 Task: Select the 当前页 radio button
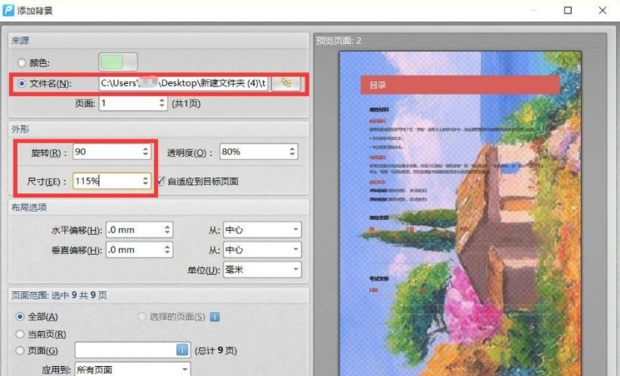click(x=20, y=334)
